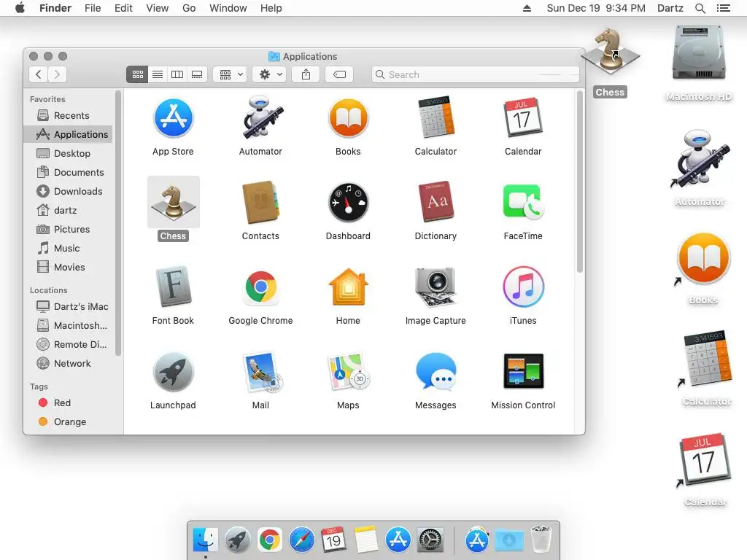Open the Help menu
The image size is (747, 560).
click(x=271, y=8)
